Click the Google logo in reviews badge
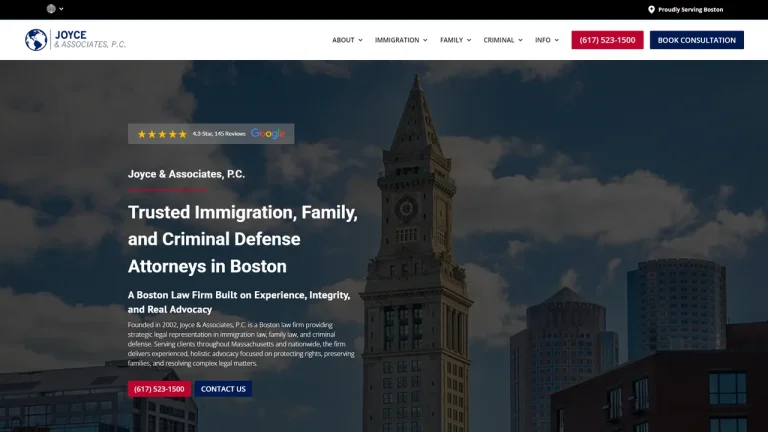Screen dimensions: 768x432 tap(268, 133)
